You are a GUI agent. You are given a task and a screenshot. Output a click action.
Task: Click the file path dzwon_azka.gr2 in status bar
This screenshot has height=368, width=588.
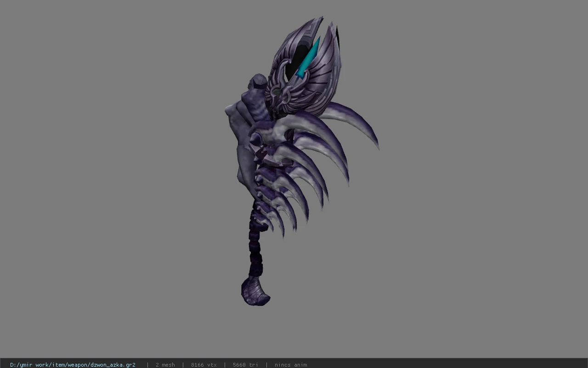tap(73, 365)
